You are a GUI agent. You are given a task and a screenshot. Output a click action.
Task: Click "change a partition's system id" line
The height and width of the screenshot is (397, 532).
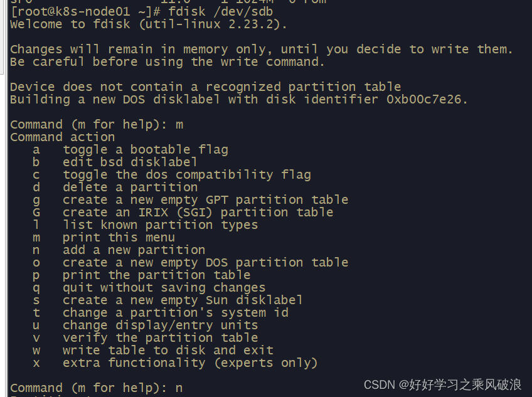click(x=161, y=313)
